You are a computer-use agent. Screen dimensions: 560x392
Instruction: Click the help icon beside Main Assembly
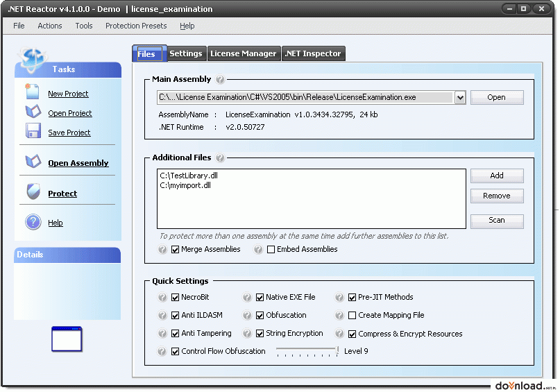[221, 79]
